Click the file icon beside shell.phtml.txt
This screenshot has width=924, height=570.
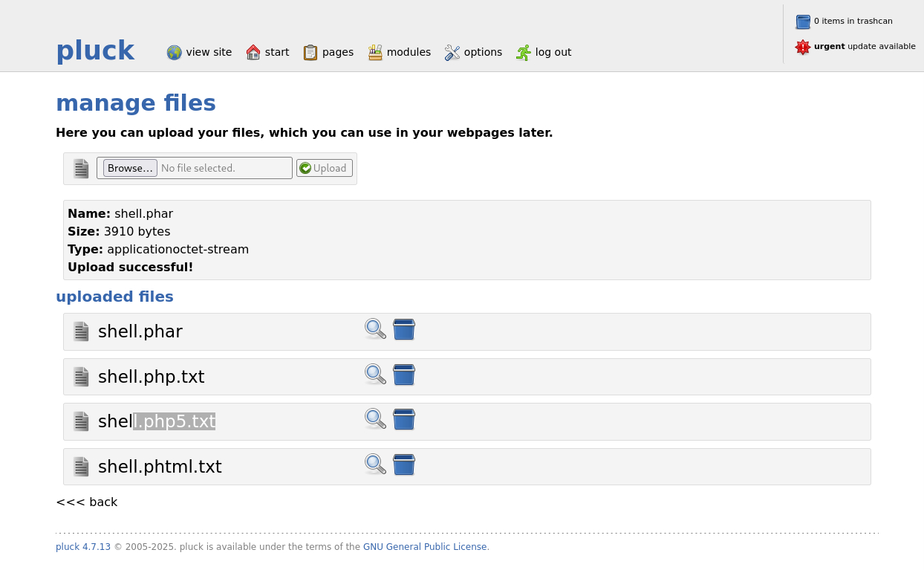[81, 467]
